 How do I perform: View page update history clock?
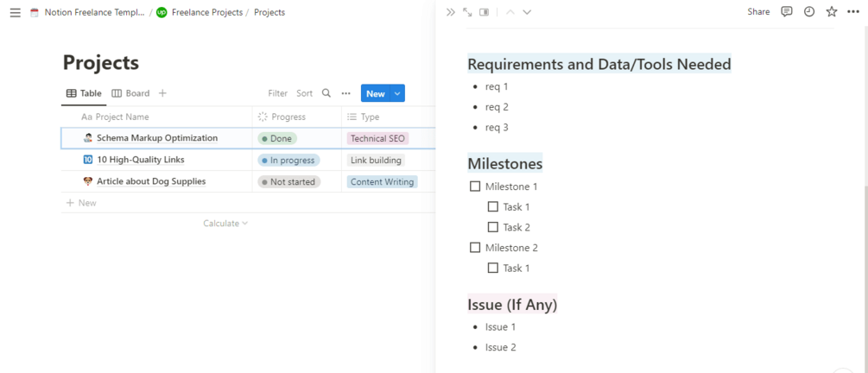click(x=809, y=12)
